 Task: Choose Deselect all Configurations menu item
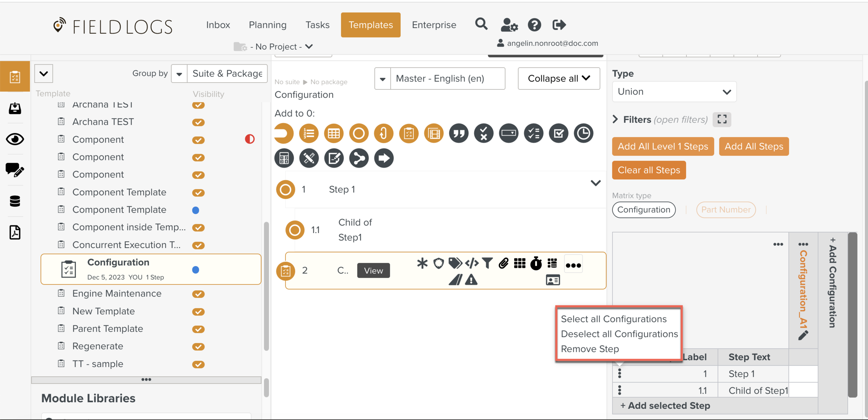(619, 334)
